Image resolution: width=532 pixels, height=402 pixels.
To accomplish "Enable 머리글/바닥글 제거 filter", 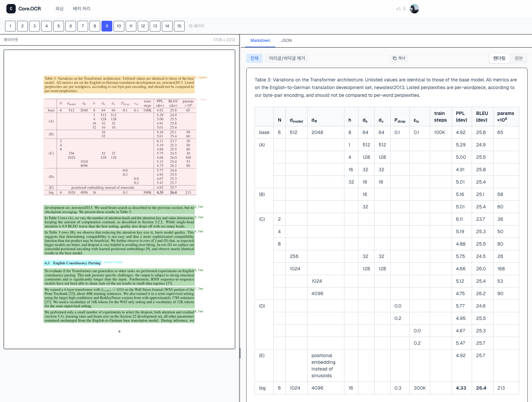I will [x=287, y=58].
